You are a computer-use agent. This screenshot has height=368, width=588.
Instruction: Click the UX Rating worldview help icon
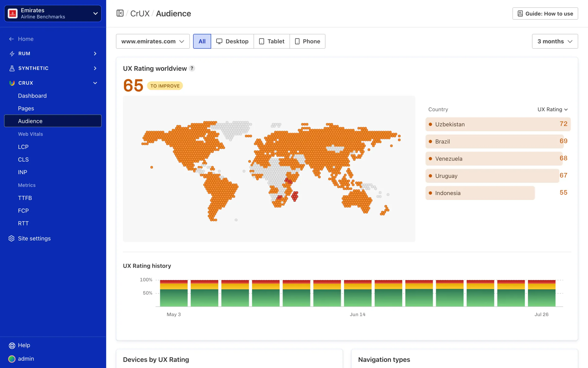tap(192, 68)
